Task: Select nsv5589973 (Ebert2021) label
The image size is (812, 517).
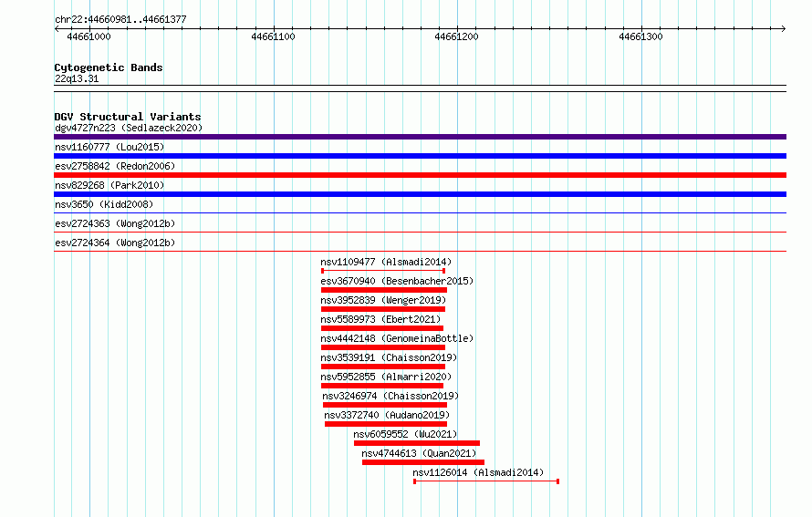Action: (380, 319)
